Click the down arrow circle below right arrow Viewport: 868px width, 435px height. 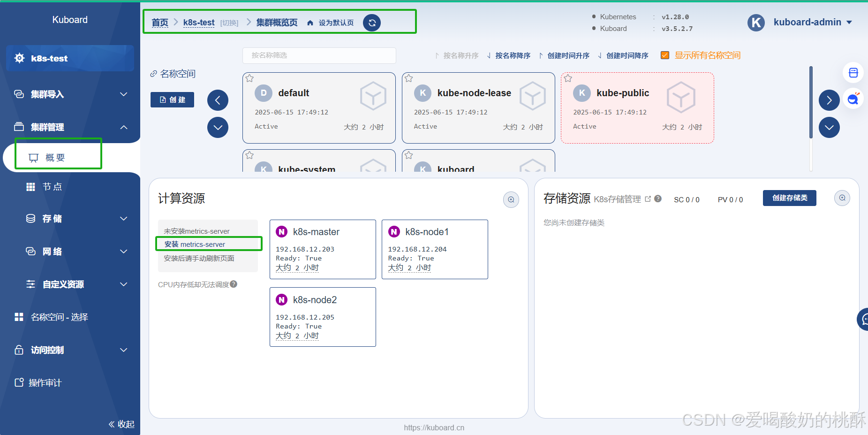point(829,127)
